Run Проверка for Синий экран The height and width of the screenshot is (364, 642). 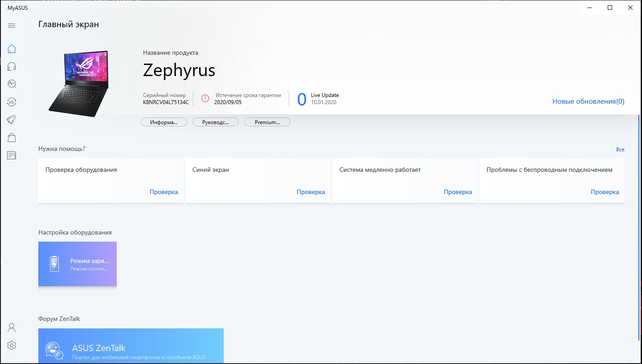[x=311, y=192]
